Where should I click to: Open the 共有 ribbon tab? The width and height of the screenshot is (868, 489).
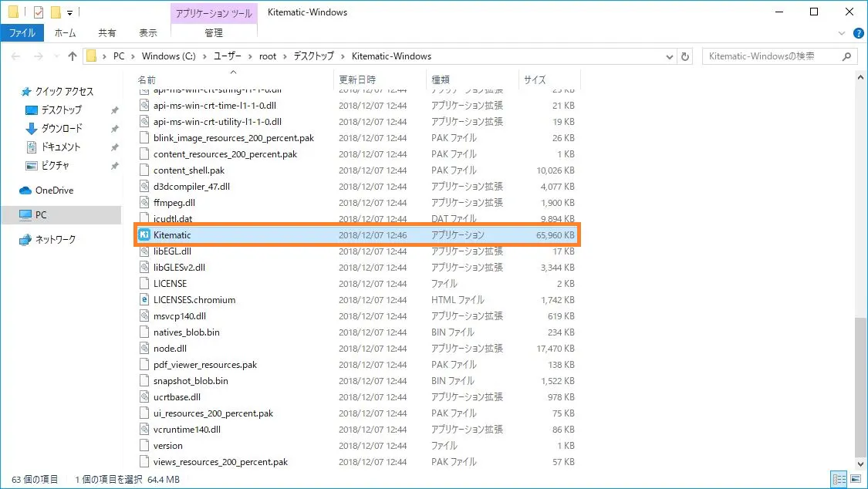coord(106,33)
